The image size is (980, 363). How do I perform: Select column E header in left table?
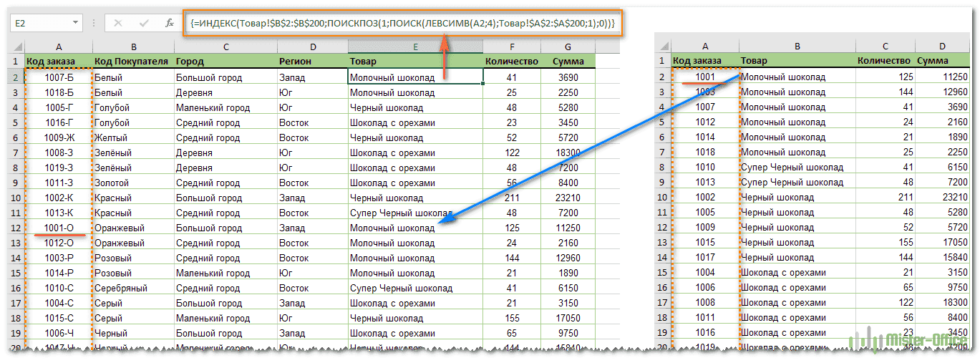click(x=415, y=47)
